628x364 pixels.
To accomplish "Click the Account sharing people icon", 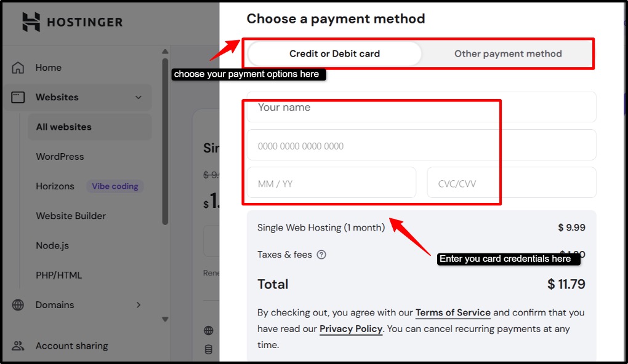I will pyautogui.click(x=18, y=346).
